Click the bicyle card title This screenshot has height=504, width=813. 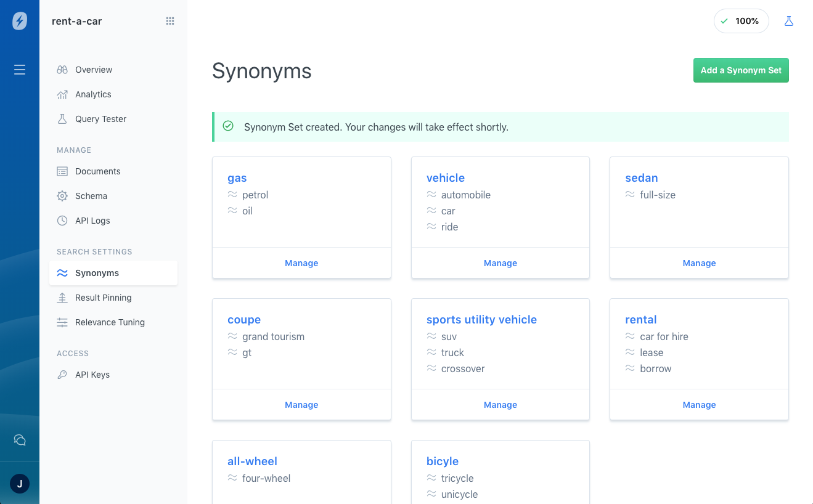[x=443, y=461]
